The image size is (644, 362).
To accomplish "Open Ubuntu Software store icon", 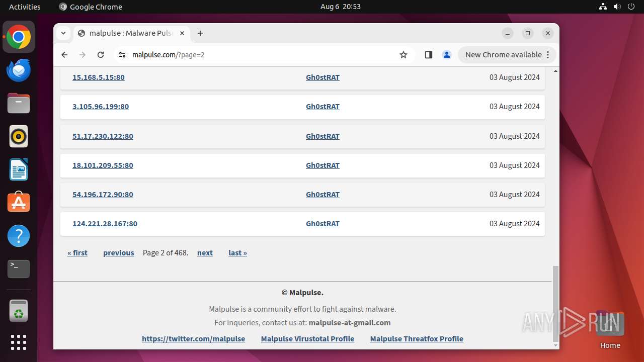I will [x=19, y=203].
